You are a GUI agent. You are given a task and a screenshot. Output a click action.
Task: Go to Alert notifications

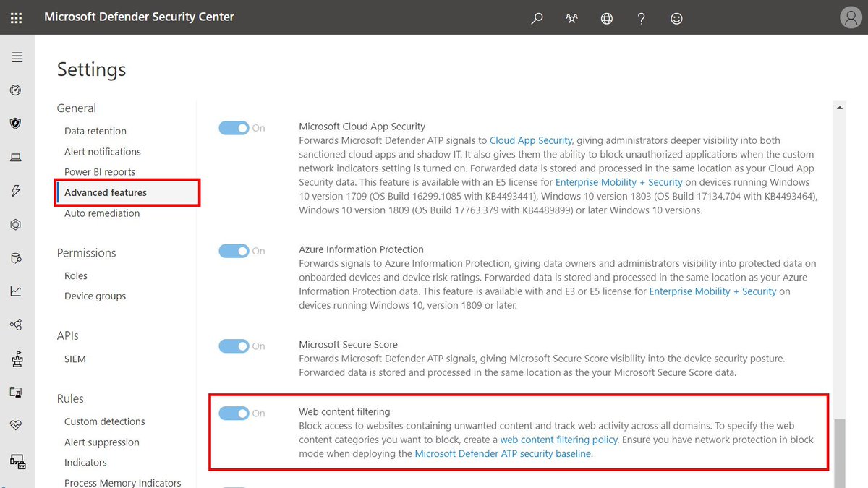[x=103, y=152]
